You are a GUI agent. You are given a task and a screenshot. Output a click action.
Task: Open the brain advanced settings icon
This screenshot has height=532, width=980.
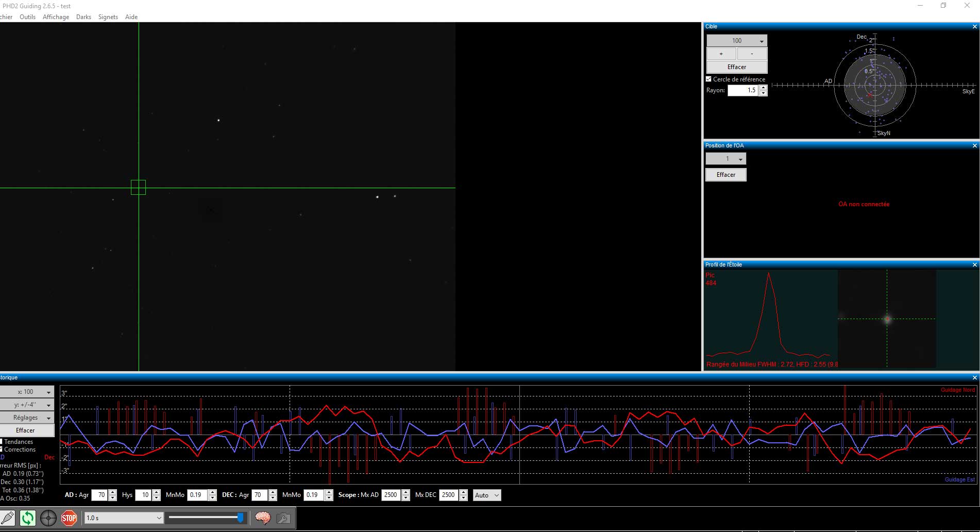(x=263, y=518)
